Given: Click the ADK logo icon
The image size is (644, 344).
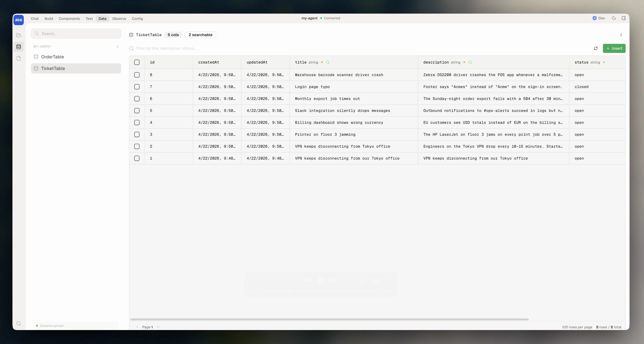Looking at the screenshot, I should [x=19, y=20].
